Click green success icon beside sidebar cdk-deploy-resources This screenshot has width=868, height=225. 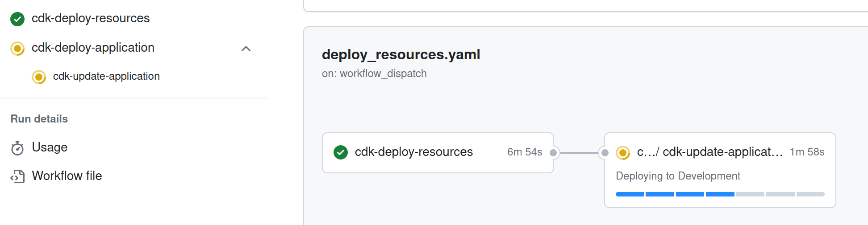click(x=17, y=19)
